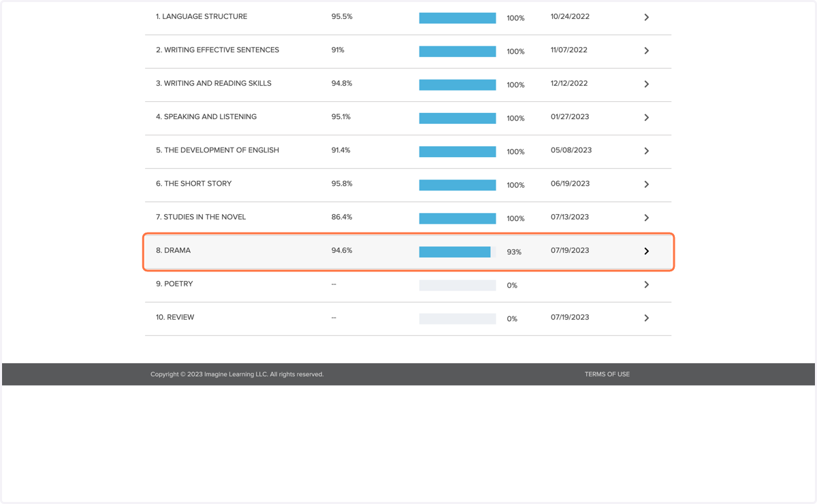The width and height of the screenshot is (817, 504).
Task: Expand the Drama unit chevron
Action: pos(647,251)
